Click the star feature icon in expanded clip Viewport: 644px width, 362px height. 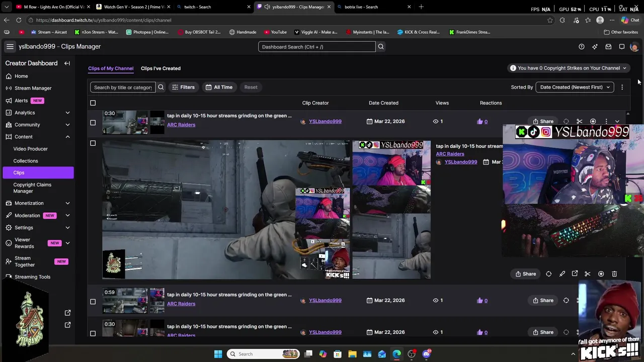601,274
